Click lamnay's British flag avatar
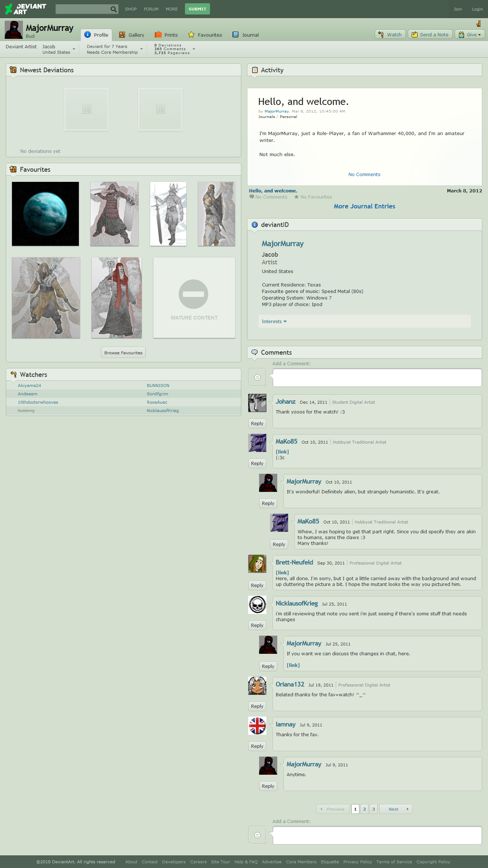Viewport: 488px width, 868px height. 257,726
